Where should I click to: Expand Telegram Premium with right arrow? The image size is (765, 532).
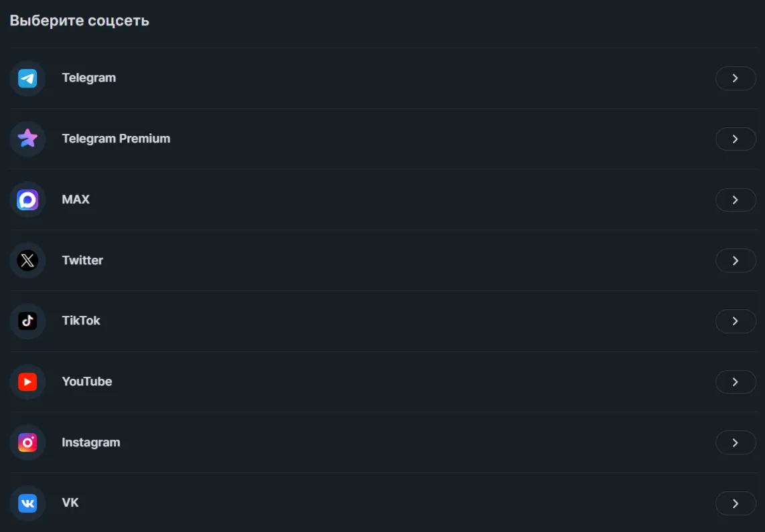pyautogui.click(x=736, y=139)
